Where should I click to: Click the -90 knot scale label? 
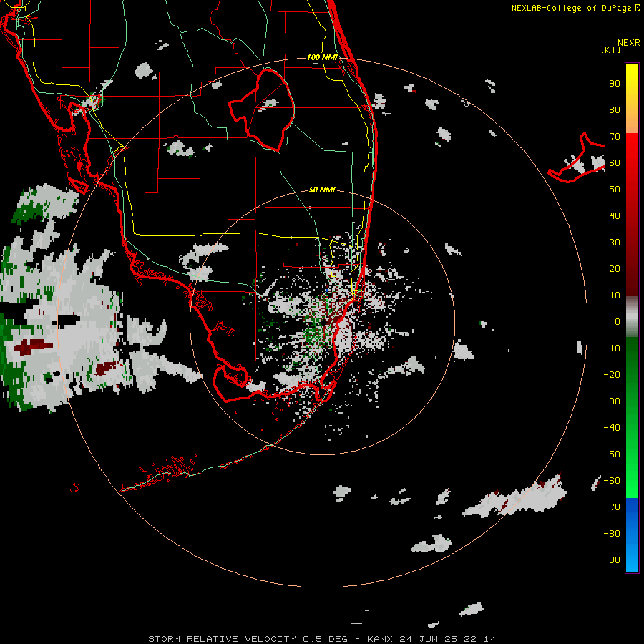coord(612,560)
